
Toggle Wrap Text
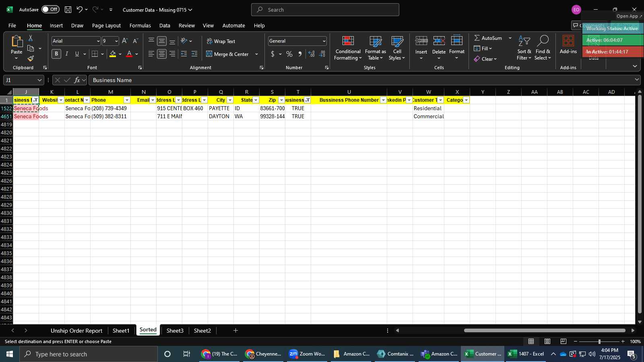pos(221,41)
